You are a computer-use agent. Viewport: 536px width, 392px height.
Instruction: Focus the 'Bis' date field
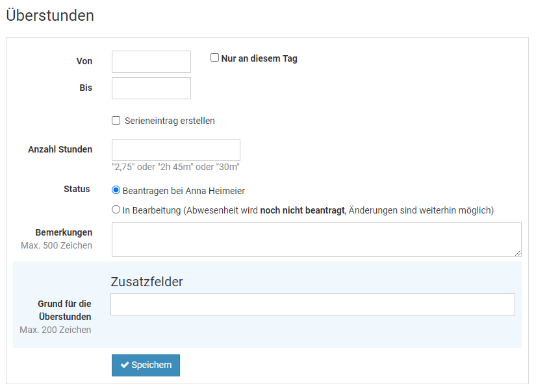coord(151,88)
